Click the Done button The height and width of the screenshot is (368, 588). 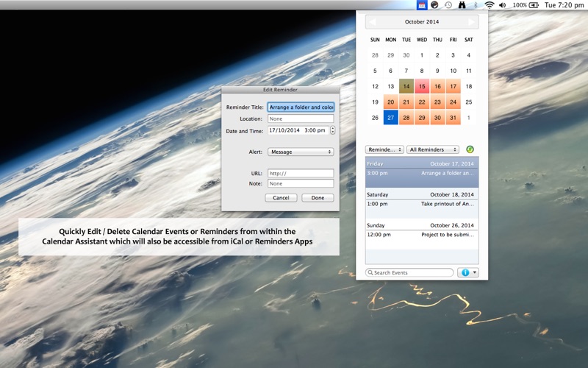click(318, 198)
